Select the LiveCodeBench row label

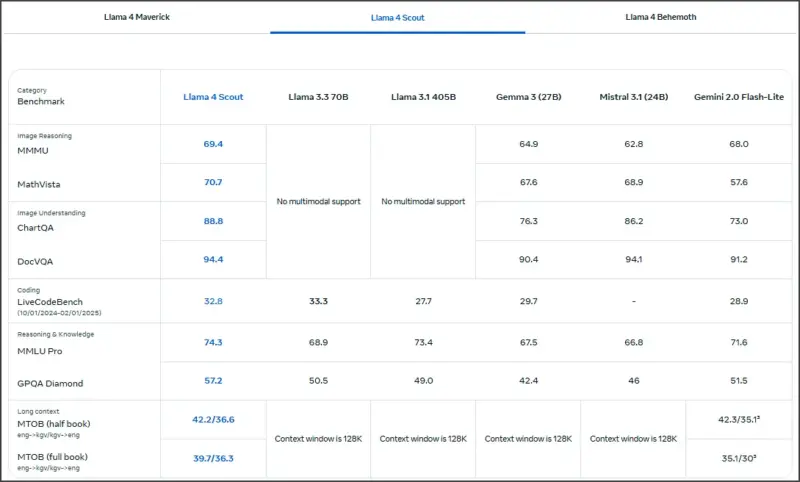(x=50, y=302)
